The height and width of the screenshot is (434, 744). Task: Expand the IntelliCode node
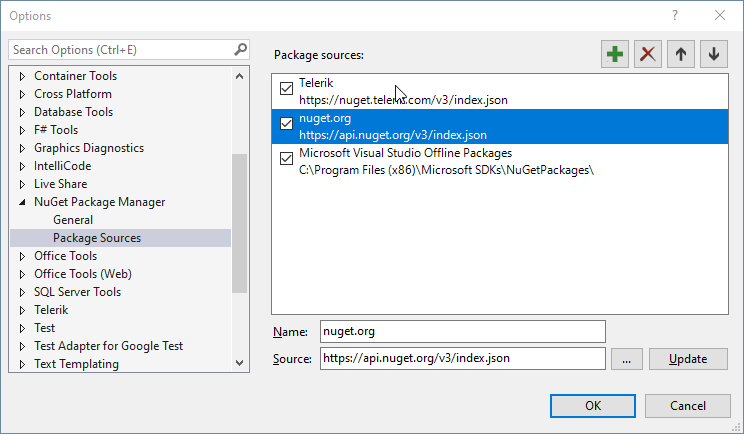pos(22,166)
